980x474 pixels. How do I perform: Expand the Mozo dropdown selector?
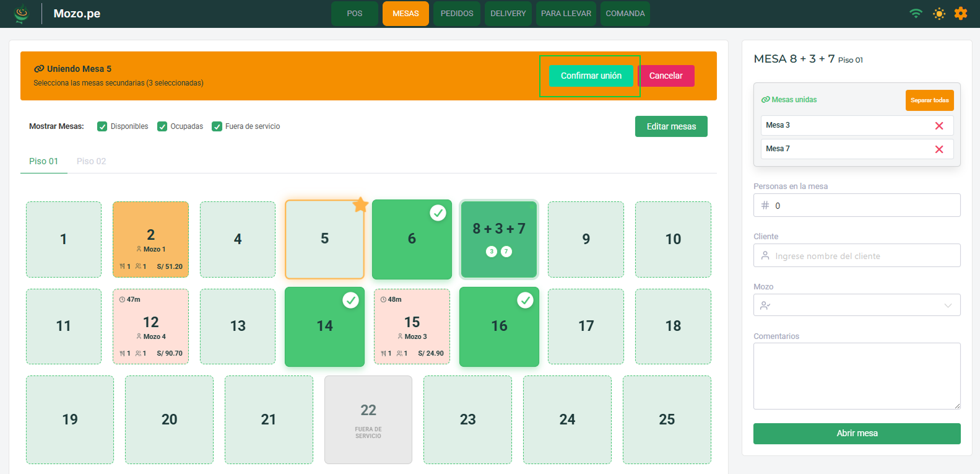pos(856,305)
